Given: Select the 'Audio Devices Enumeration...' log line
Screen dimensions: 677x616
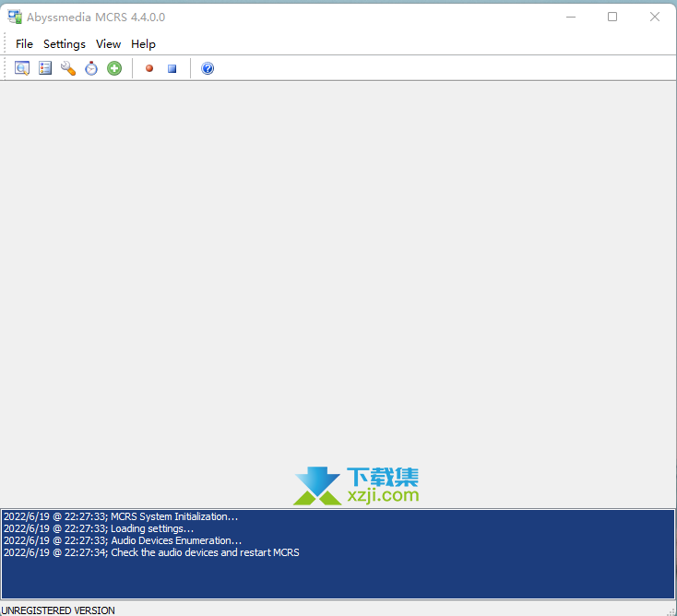Looking at the screenshot, I should point(123,541).
